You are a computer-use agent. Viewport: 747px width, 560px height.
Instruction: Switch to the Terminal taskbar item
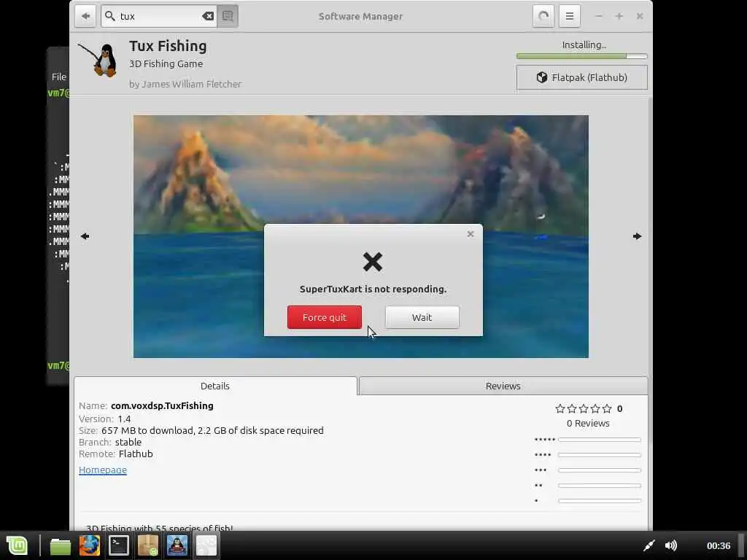click(119, 545)
